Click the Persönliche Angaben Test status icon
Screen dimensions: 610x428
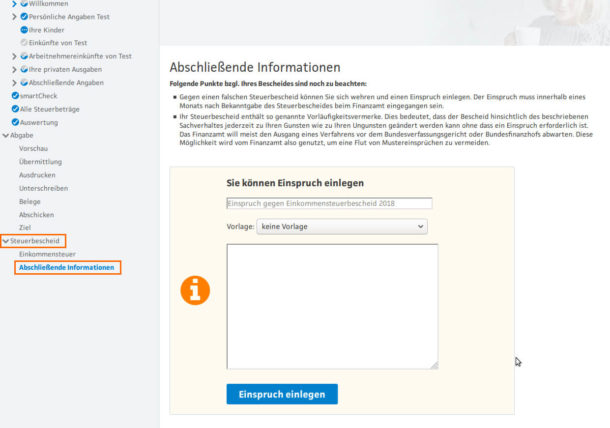click(x=24, y=17)
